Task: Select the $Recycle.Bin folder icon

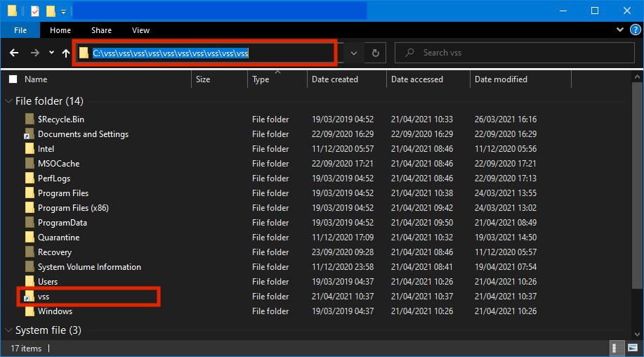Action: tap(29, 119)
